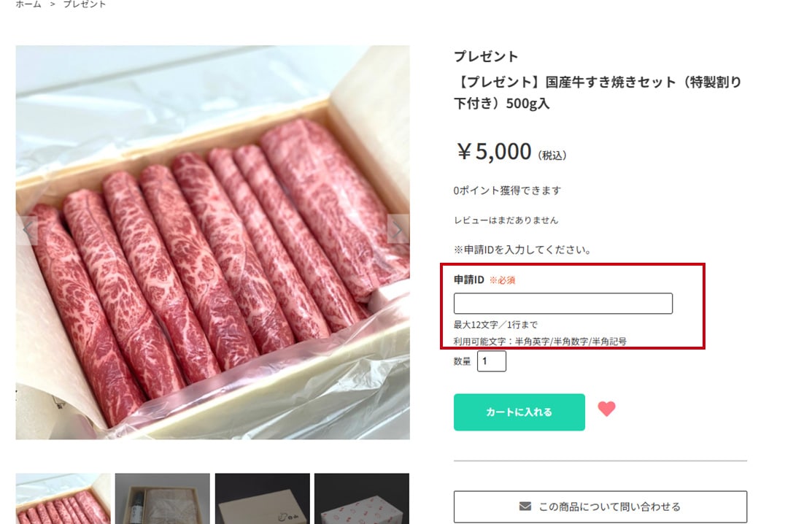Click the product title 国産牛すき焼きセット
This screenshot has height=524, width=812.
click(597, 93)
